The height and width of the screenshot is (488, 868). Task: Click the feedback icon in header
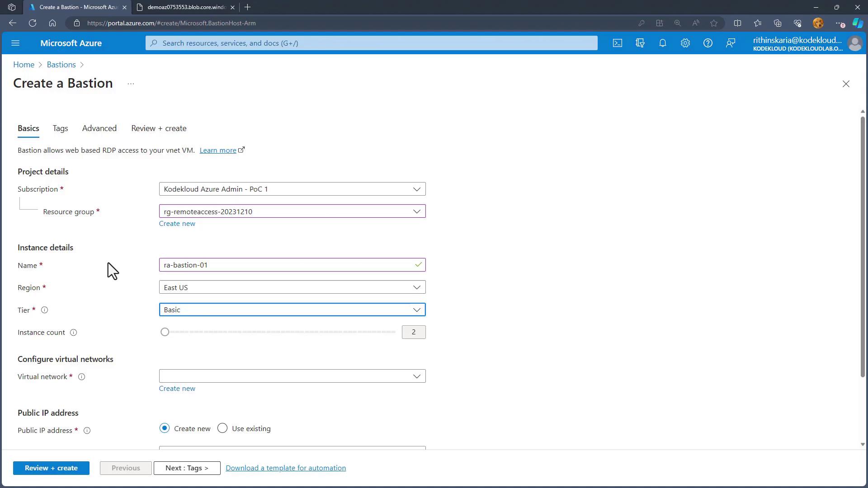tap(730, 43)
